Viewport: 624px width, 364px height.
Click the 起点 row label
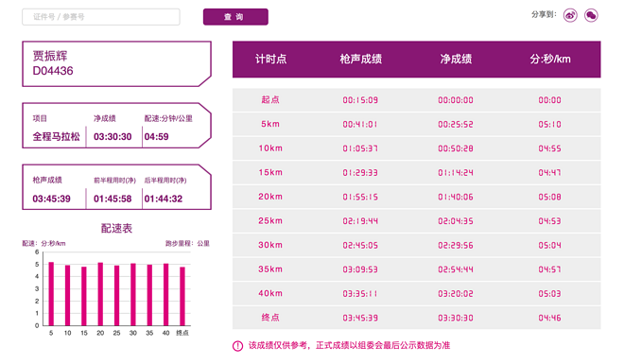[270, 100]
